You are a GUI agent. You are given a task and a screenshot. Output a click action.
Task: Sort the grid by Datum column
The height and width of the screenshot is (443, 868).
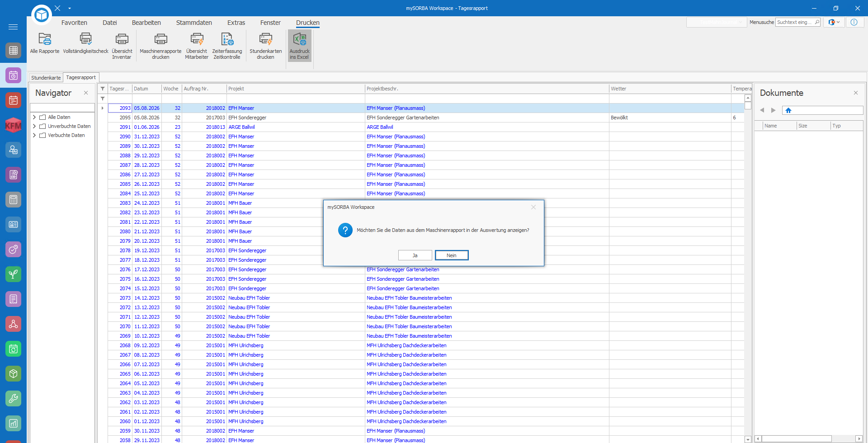click(x=147, y=89)
